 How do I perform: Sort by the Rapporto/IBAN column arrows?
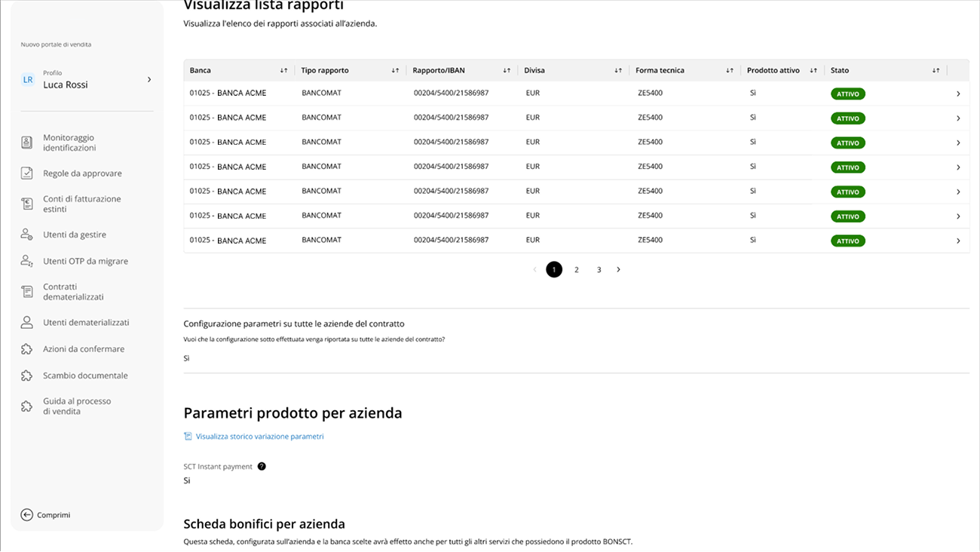point(507,70)
